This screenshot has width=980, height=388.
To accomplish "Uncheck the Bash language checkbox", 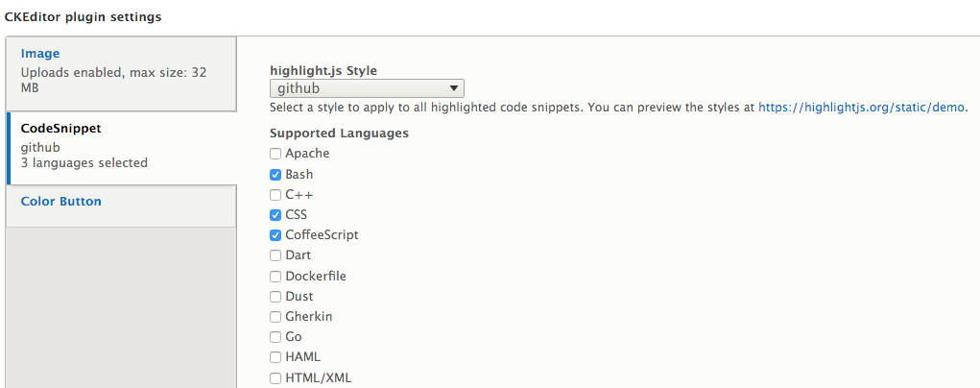I will tap(275, 175).
